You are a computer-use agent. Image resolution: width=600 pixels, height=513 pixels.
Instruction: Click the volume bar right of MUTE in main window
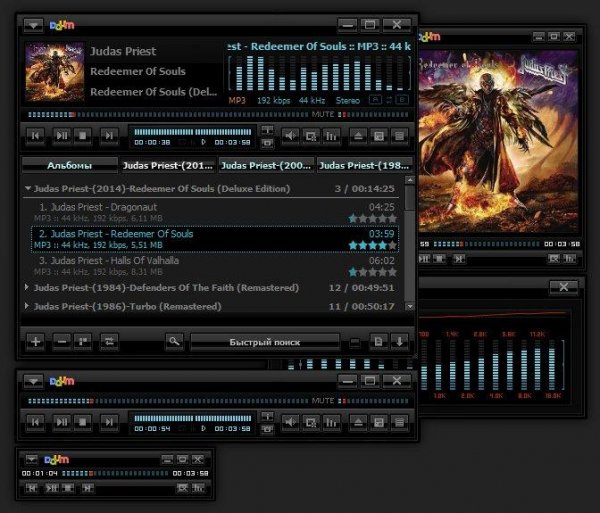[x=373, y=114]
